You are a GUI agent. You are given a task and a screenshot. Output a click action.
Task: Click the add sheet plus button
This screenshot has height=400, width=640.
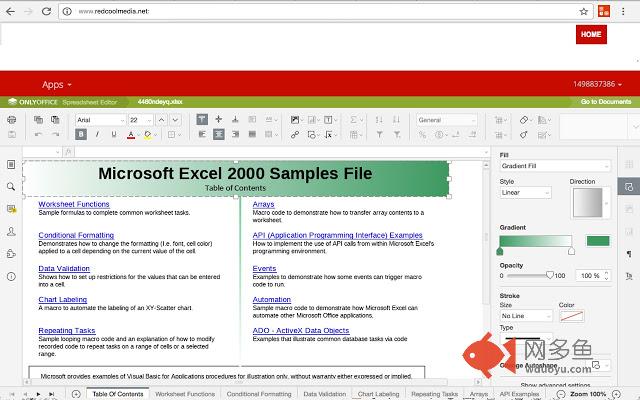pos(76,394)
